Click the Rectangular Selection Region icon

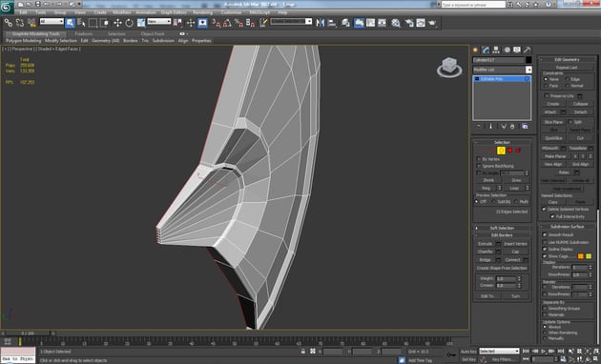click(93, 23)
